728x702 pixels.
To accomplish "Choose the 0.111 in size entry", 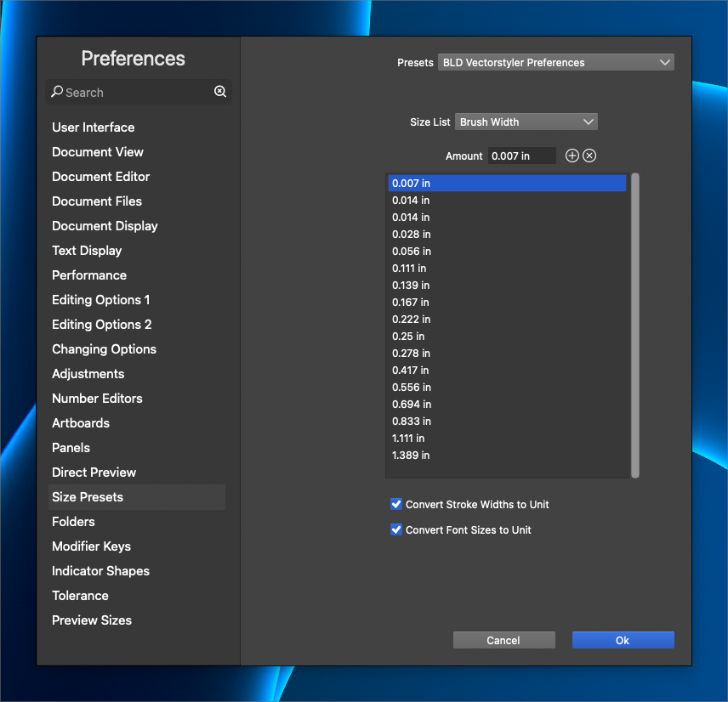I will [x=409, y=269].
